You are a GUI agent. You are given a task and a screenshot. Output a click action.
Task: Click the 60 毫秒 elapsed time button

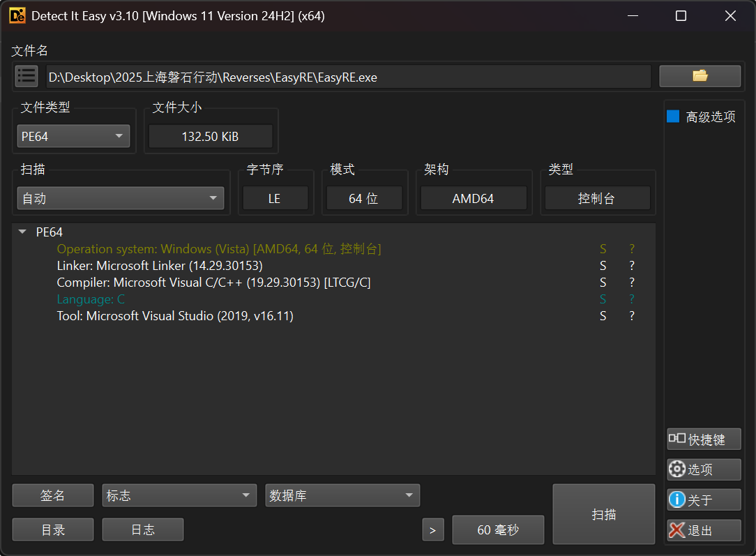point(498,530)
